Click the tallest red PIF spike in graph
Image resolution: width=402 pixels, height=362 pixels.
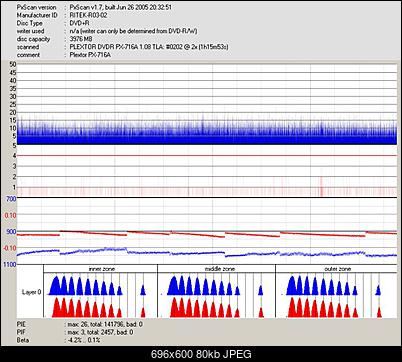click(321, 186)
